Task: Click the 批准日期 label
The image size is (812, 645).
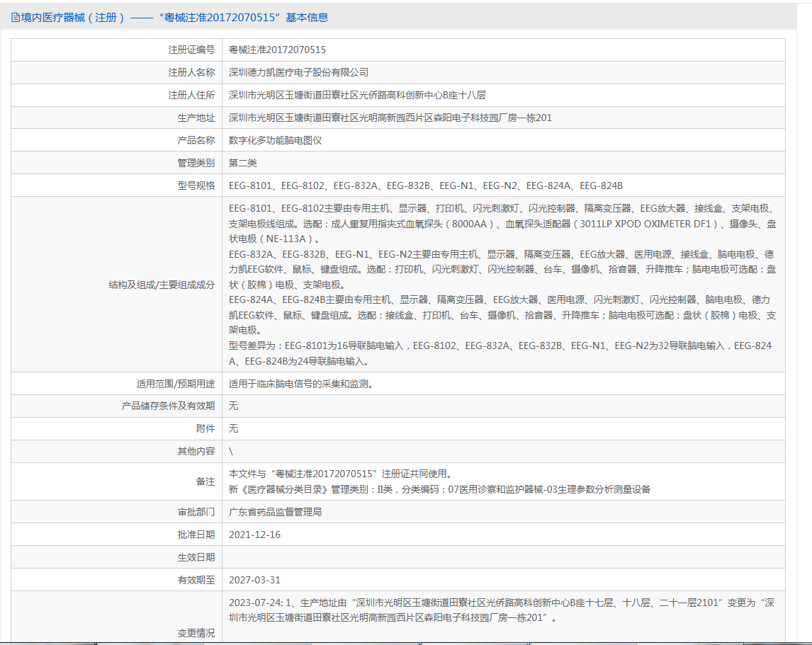Action: (196, 535)
